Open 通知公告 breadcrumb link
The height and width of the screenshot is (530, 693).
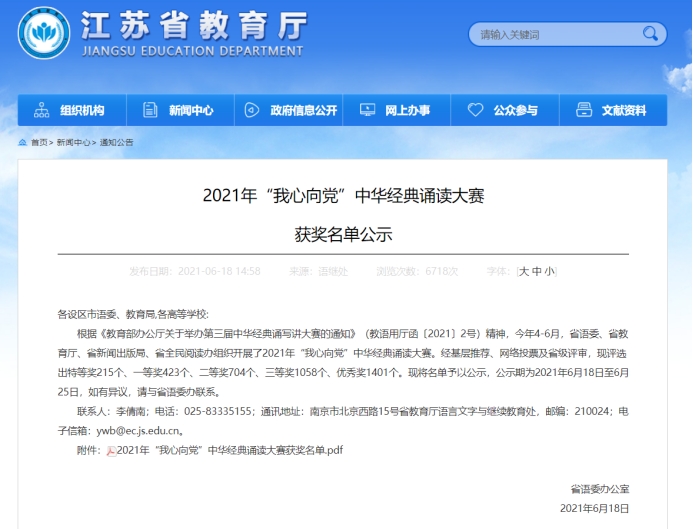116,143
